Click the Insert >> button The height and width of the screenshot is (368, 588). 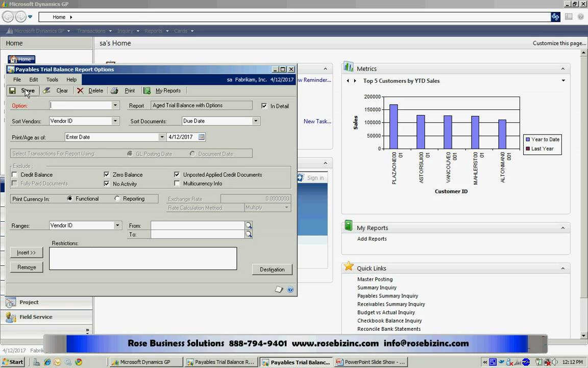(26, 252)
